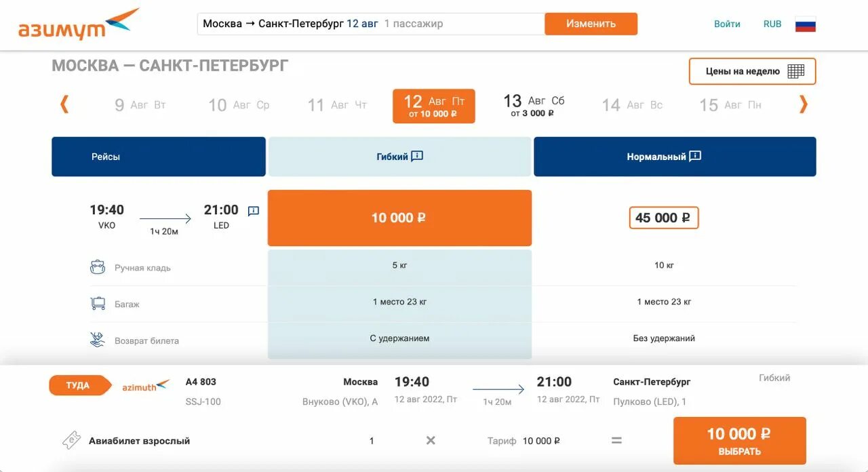Go to previous dates with left arrow
This screenshot has width=868, height=472.
click(x=64, y=104)
